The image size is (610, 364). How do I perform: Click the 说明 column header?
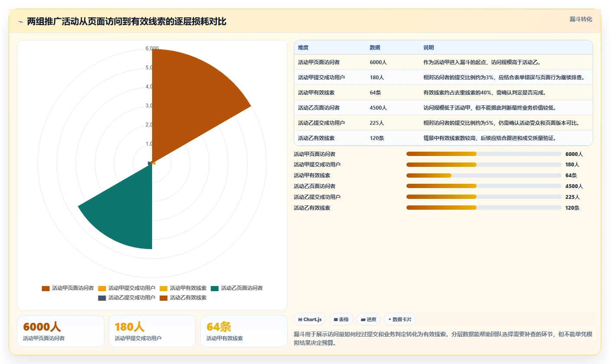(428, 48)
